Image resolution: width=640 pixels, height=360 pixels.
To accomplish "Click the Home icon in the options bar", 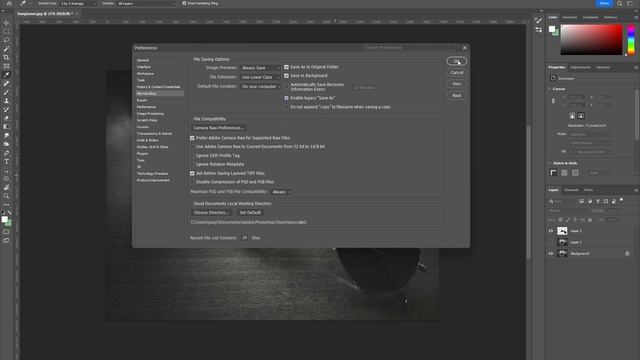I will coord(9,3).
